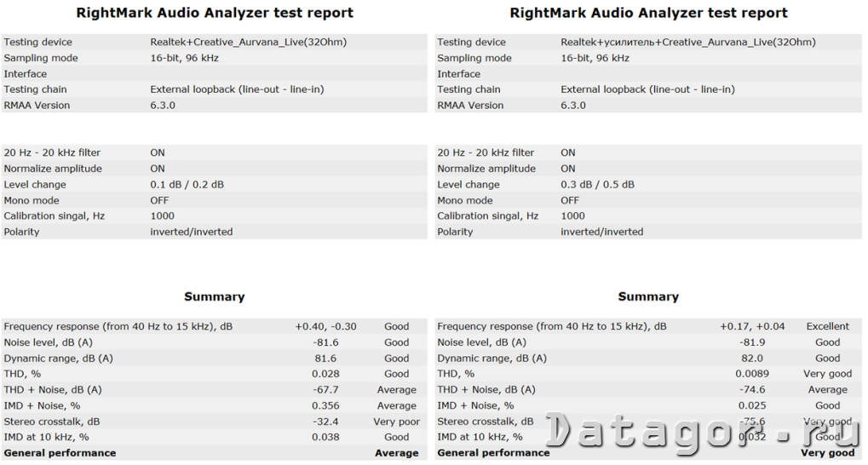Click THD value '0.028'

pyautogui.click(x=325, y=374)
